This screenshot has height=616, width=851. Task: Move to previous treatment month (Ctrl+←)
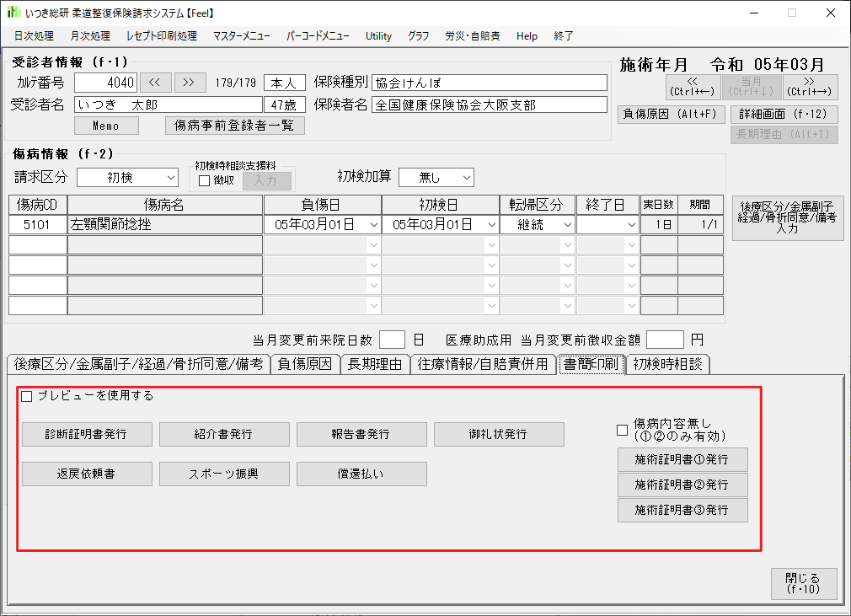[x=693, y=87]
